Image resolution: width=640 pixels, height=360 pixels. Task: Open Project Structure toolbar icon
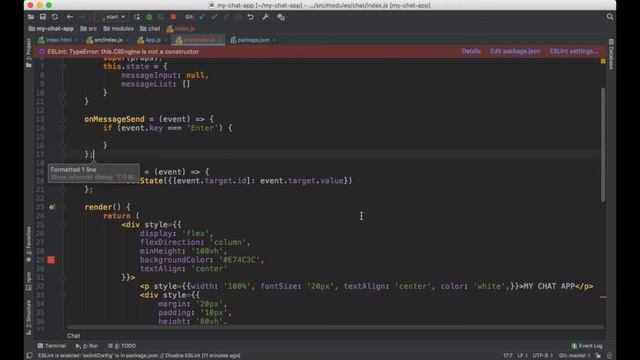tap(281, 17)
